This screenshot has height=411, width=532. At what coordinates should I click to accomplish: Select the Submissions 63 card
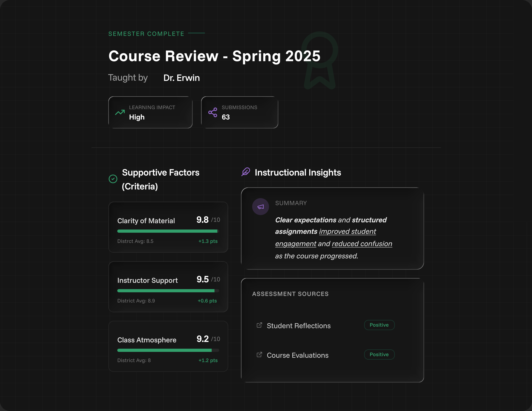[x=239, y=112]
